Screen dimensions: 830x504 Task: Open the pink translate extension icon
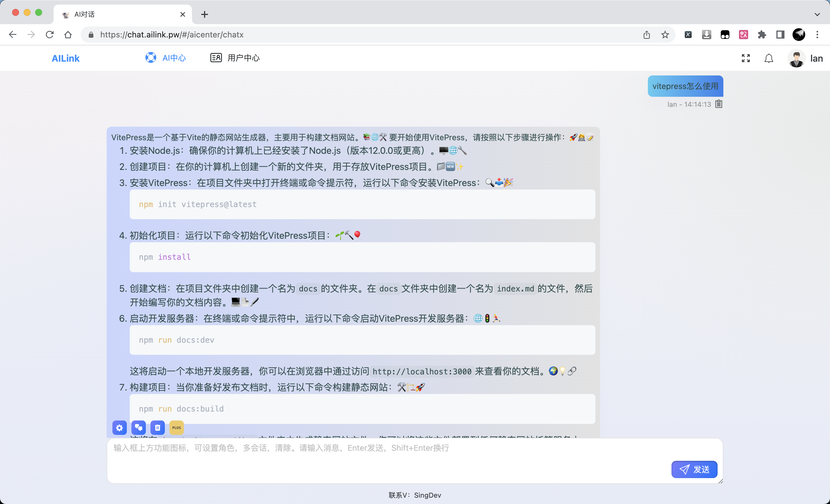click(744, 34)
